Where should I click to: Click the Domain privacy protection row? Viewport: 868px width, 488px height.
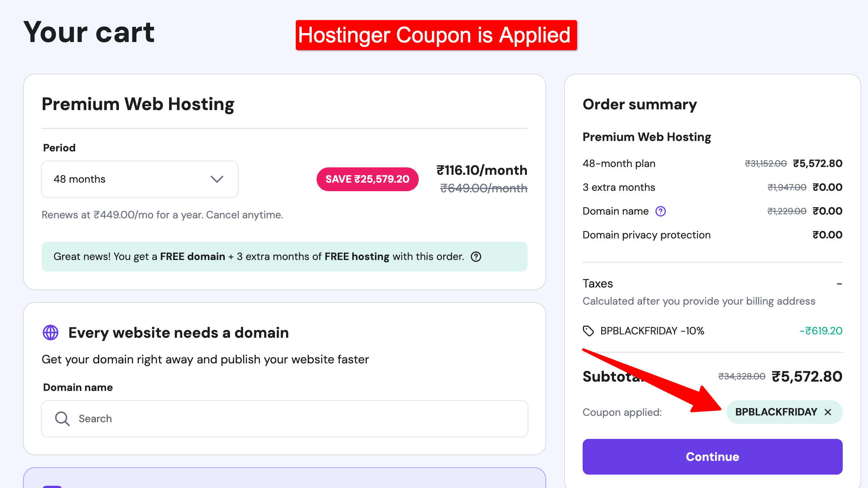tap(646, 235)
